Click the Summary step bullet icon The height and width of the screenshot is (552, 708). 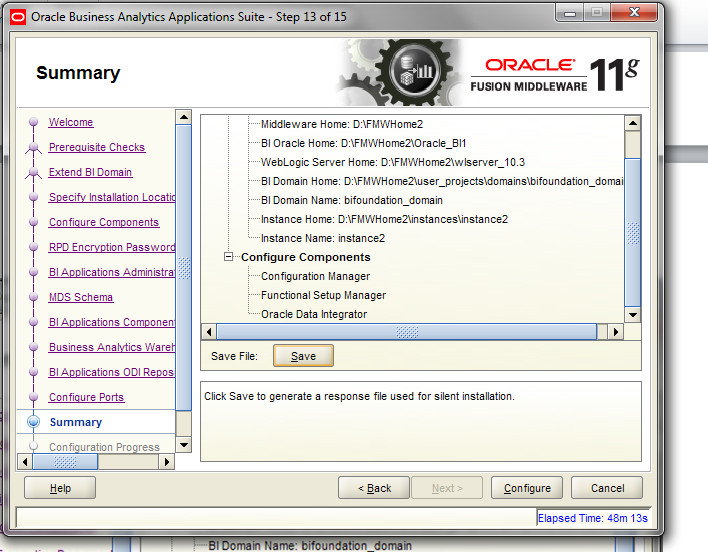[x=33, y=422]
